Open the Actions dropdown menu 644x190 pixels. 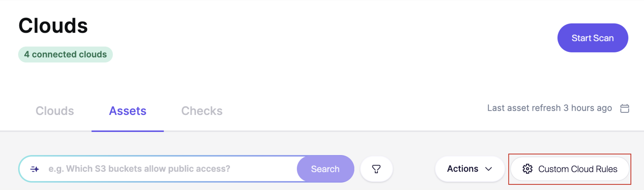[469, 169]
